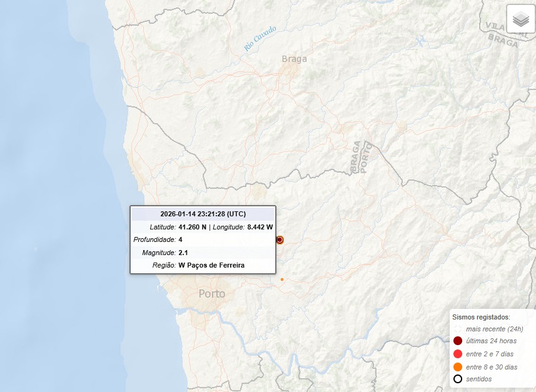Open the map layers control

520,19
